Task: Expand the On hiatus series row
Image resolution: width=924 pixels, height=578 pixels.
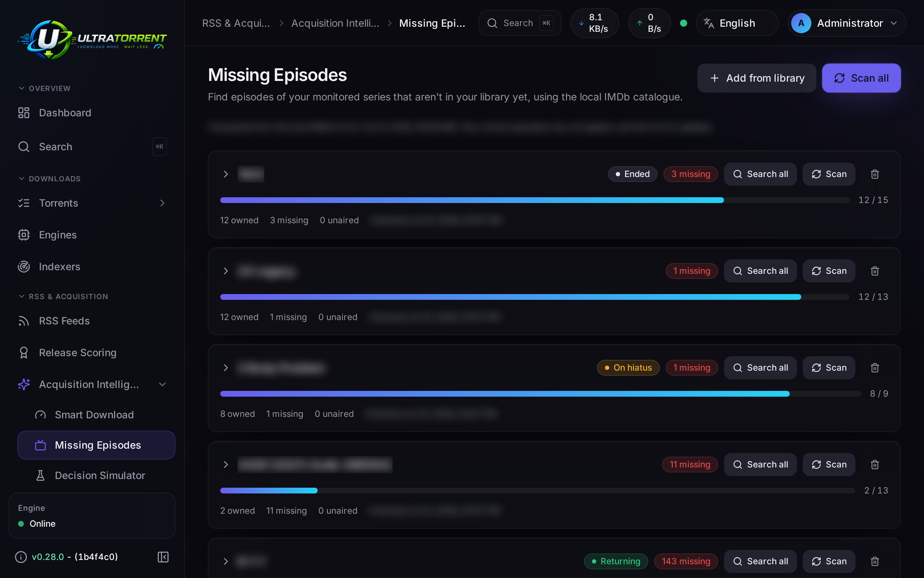Action: (x=226, y=367)
